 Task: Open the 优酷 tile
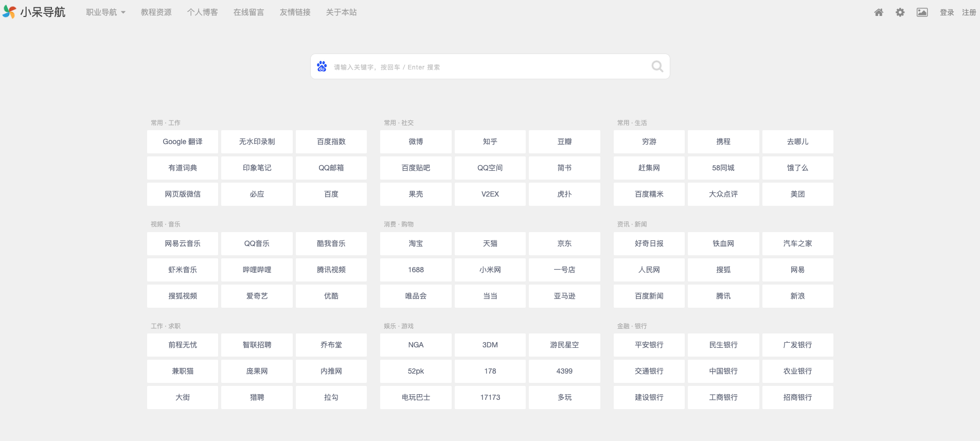331,296
